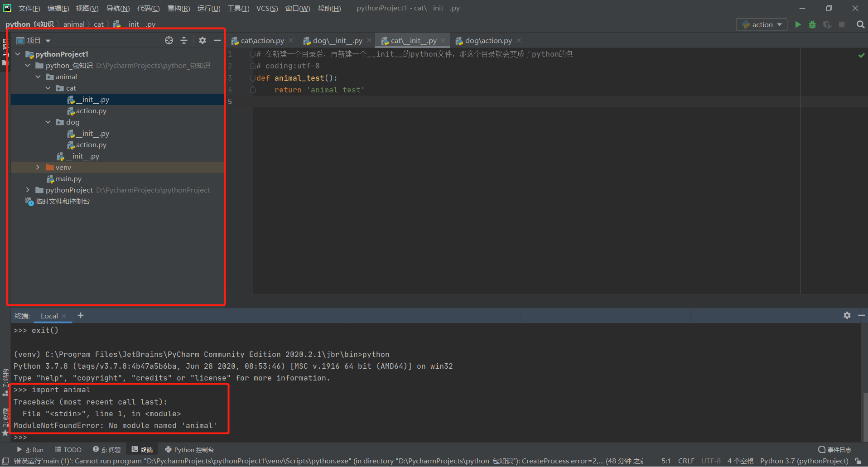Open project panel settings gear
The width and height of the screenshot is (868, 467).
click(x=203, y=40)
